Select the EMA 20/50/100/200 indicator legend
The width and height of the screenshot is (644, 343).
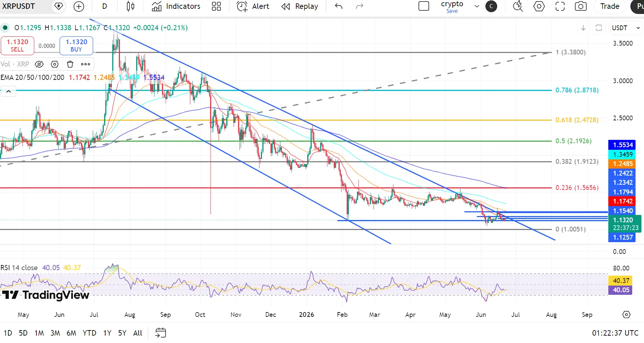pos(32,78)
